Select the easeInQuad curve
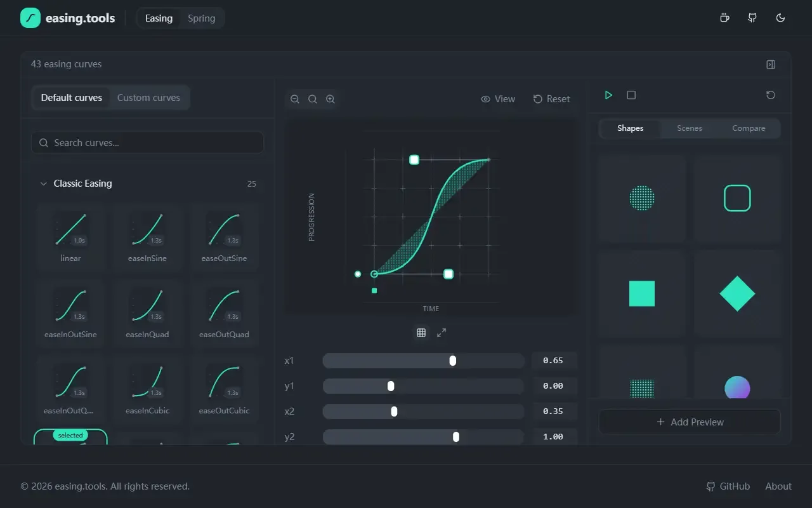This screenshot has width=812, height=508. 147,314
